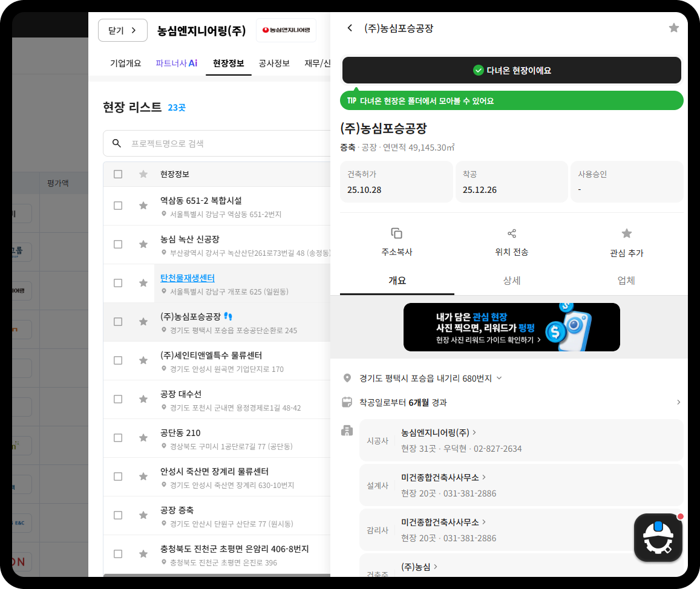Check the 농심 녹산 신공장 checkbox

[x=118, y=244]
